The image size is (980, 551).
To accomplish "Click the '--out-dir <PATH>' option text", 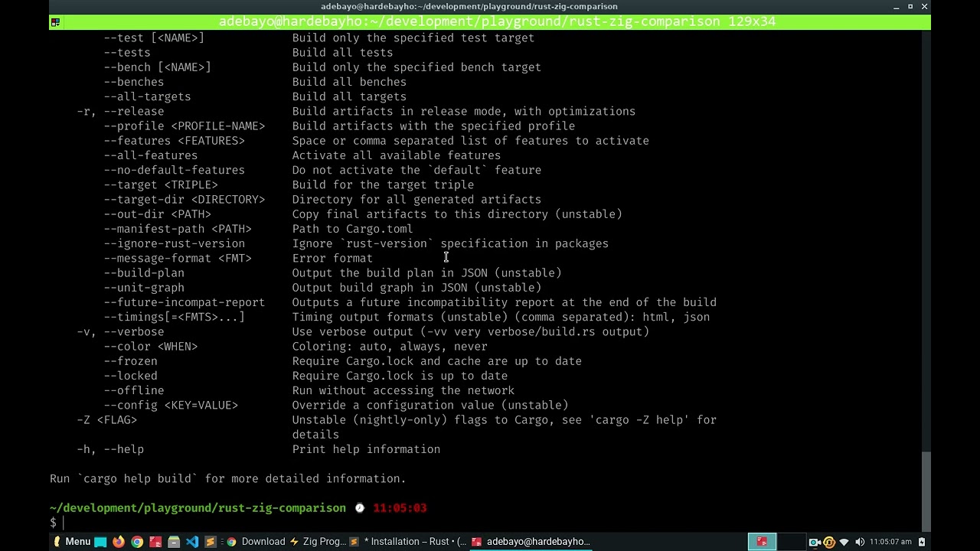I will (158, 214).
